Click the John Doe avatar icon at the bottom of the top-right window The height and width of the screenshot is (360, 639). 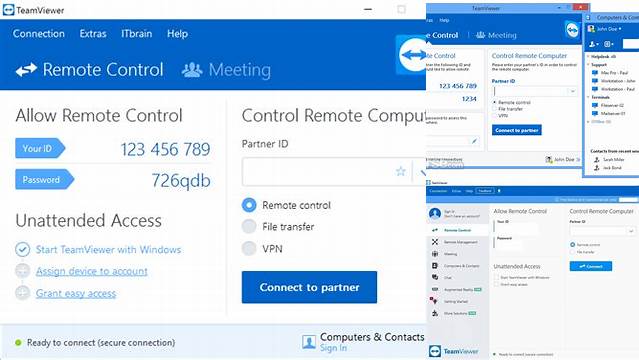pos(549,159)
